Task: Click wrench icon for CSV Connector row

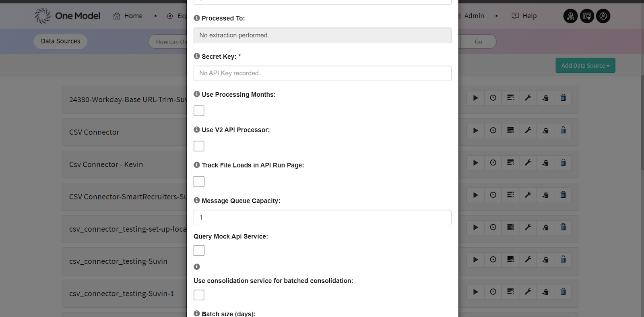Action: tap(528, 131)
